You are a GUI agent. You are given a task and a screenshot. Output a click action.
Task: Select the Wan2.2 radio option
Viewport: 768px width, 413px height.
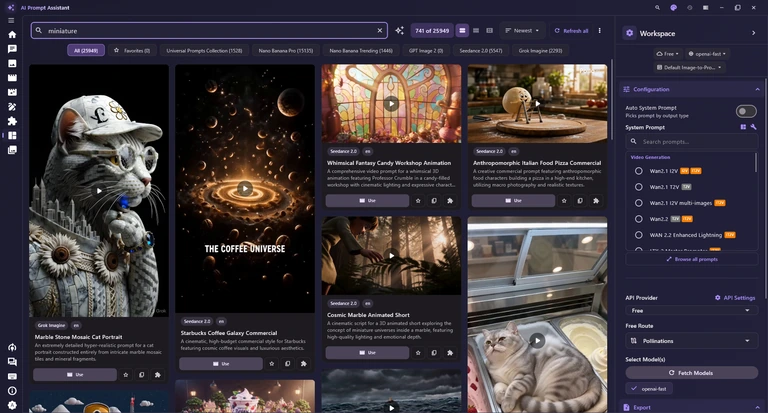click(x=639, y=219)
